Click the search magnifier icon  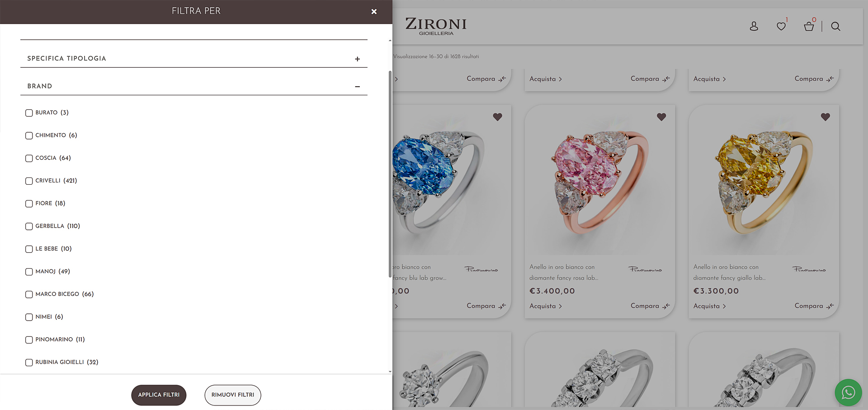(x=835, y=26)
